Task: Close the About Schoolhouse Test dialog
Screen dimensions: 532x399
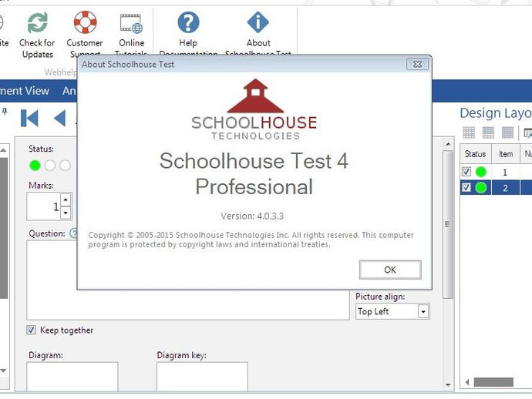Action: tap(418, 64)
